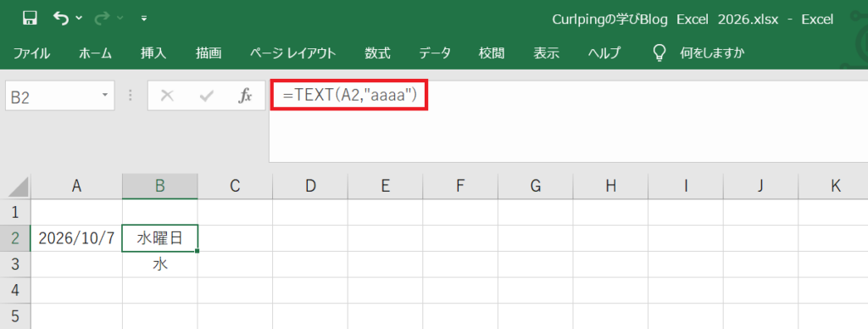Switch to the ページ レイアウト tab
This screenshot has height=329, width=868.
pos(292,53)
